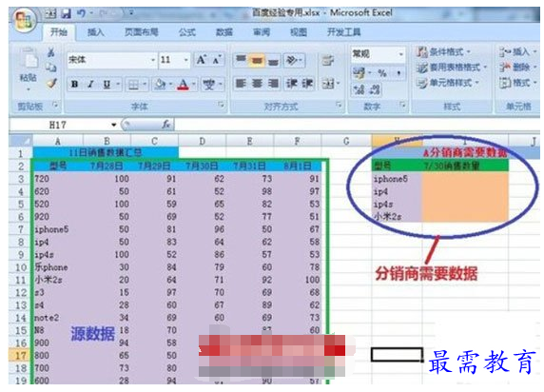
Task: Apply comma thousands separator style
Action: click(x=398, y=73)
